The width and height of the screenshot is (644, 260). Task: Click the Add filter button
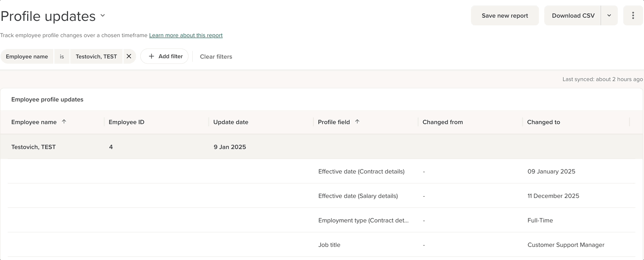(x=165, y=57)
